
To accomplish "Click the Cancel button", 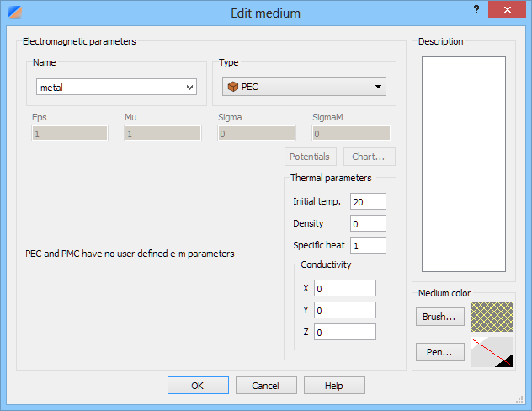I will 266,385.
